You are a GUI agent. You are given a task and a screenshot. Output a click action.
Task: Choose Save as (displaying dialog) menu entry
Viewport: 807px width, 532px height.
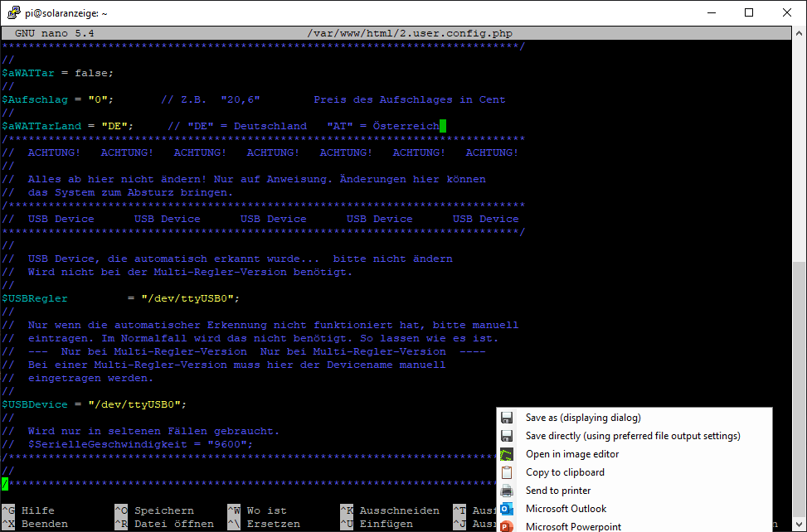(x=583, y=418)
